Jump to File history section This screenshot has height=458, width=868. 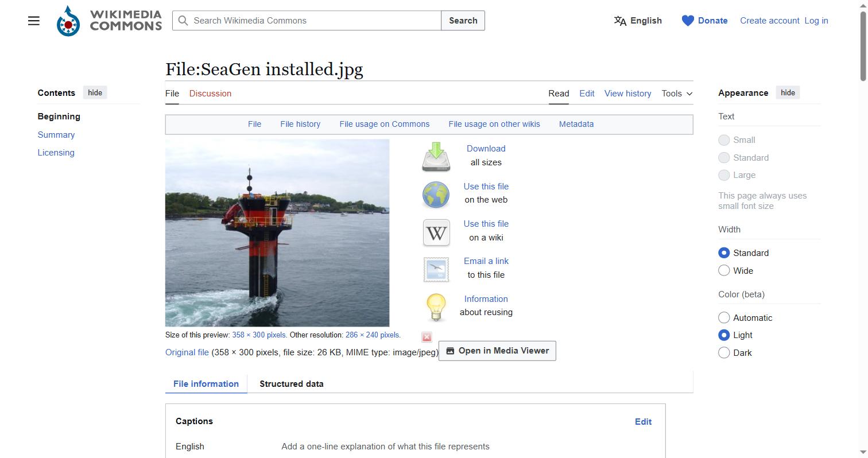pos(300,124)
